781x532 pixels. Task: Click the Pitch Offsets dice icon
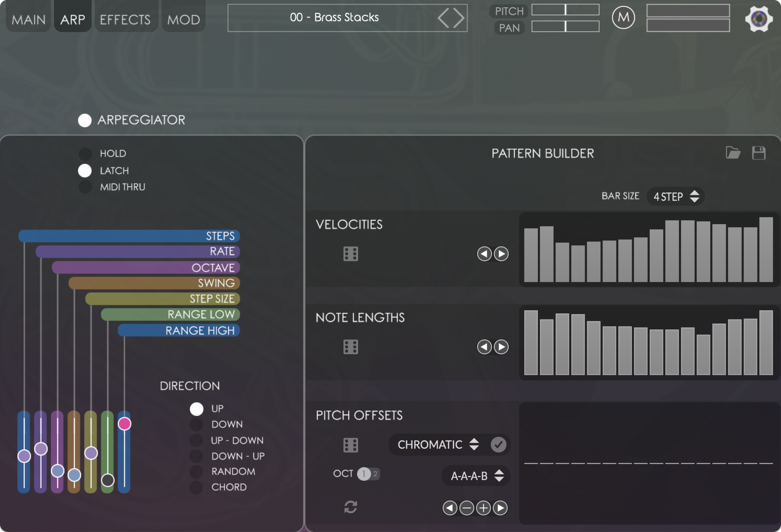(x=351, y=445)
